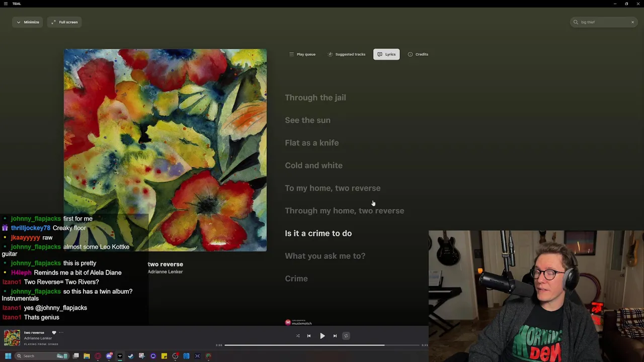Seek within the track progress bar
Image resolution: width=644 pixels, height=362 pixels.
pos(322,345)
